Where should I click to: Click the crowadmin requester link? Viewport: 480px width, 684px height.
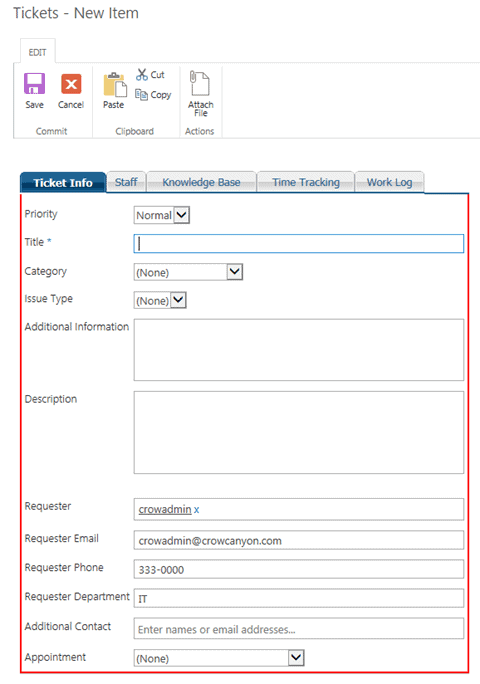165,510
